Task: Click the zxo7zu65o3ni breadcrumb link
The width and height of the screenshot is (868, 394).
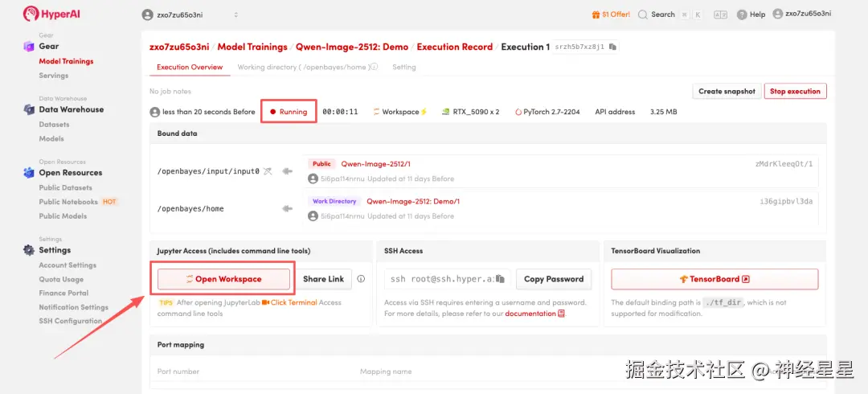Action: pyautogui.click(x=179, y=47)
